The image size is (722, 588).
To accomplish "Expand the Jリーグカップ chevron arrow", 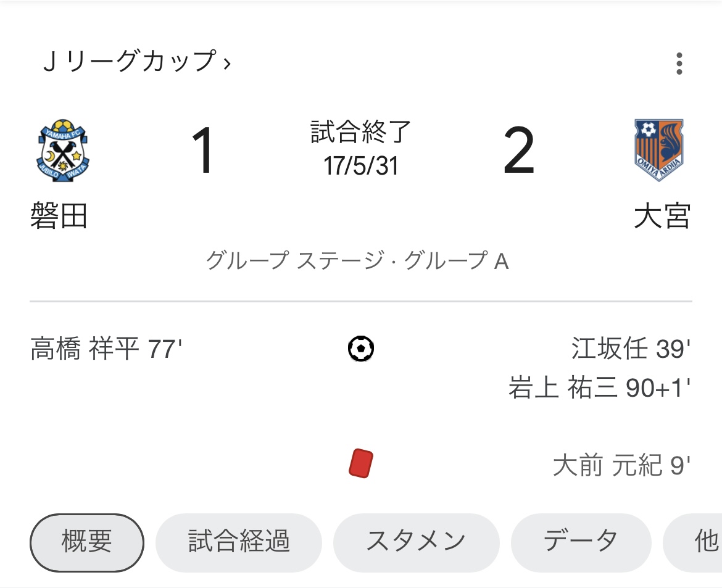I will tap(226, 64).
